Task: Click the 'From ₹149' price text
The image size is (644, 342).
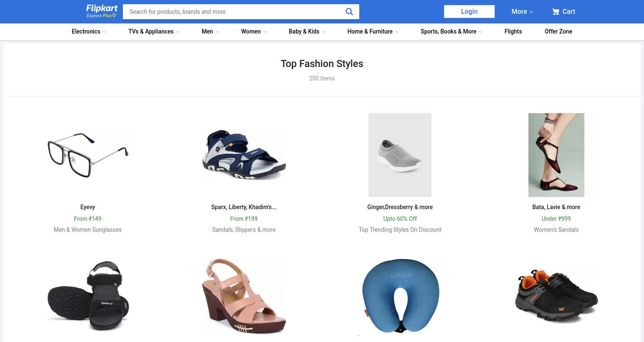Action: click(88, 219)
